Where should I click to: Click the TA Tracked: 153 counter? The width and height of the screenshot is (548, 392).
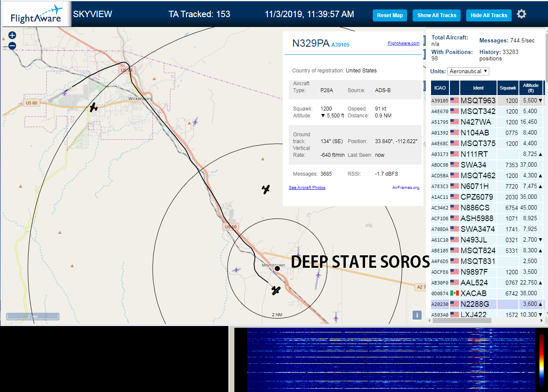(199, 14)
